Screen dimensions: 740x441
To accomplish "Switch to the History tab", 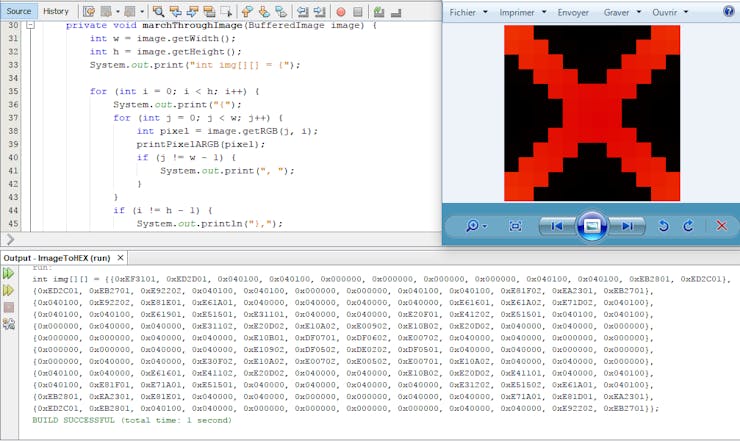I will [x=56, y=11].
